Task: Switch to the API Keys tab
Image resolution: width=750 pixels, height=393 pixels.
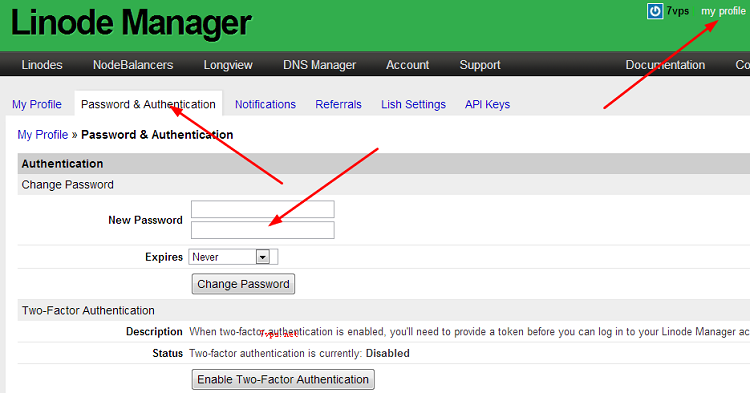Action: 487,104
